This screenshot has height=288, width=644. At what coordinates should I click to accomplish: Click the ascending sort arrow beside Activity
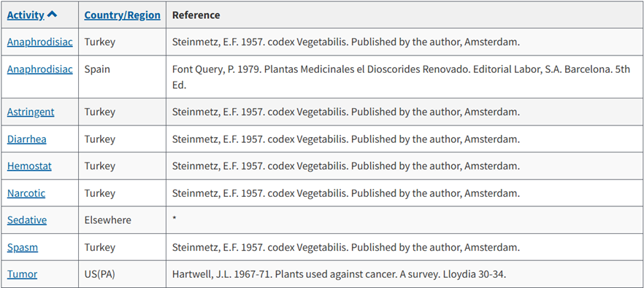(x=52, y=15)
